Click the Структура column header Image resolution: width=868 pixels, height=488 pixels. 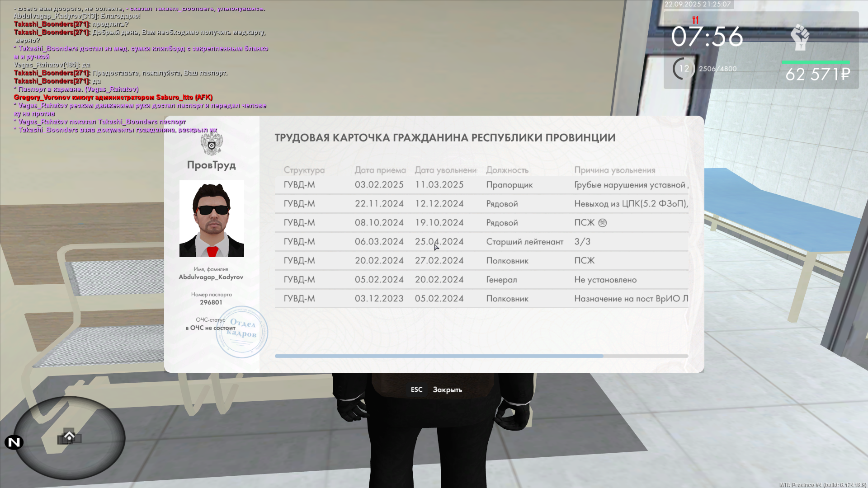(304, 170)
